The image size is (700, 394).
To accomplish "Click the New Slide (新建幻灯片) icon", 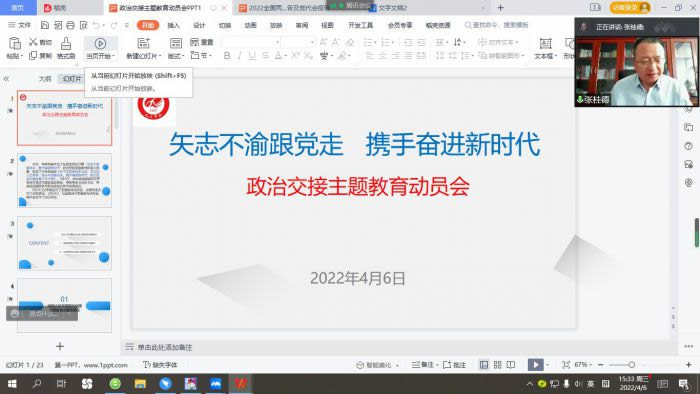I will pyautogui.click(x=143, y=43).
